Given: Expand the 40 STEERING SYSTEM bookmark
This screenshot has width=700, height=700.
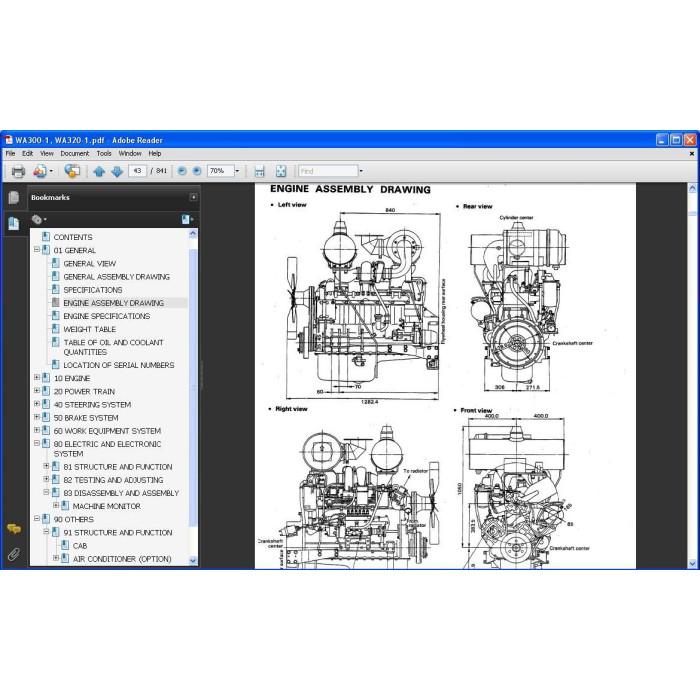Looking at the screenshot, I should pos(37,404).
